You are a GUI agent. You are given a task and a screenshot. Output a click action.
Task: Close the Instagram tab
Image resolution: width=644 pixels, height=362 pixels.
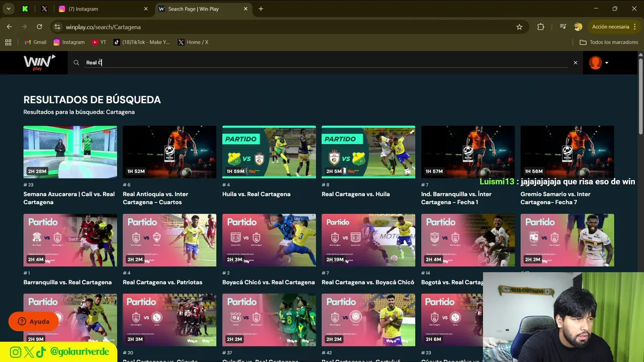(x=146, y=9)
